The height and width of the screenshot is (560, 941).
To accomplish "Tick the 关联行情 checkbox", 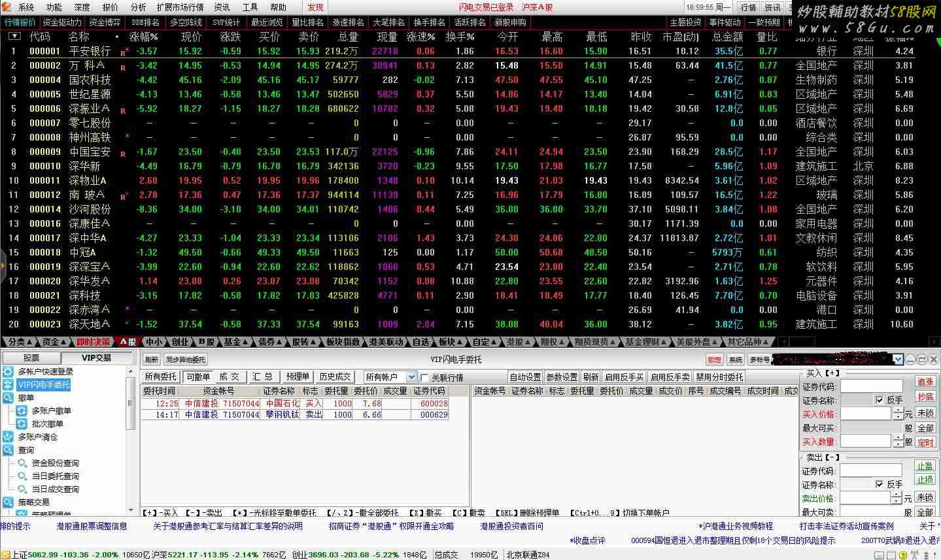I will [425, 377].
